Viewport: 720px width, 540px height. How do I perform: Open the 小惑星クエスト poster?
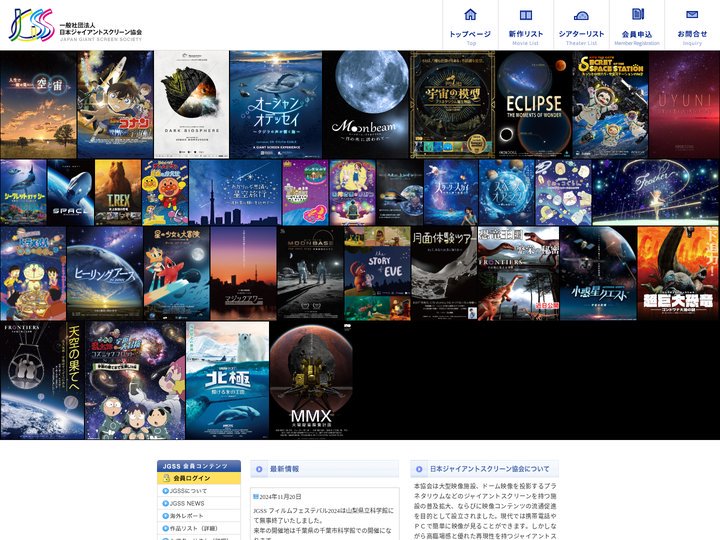click(598, 274)
